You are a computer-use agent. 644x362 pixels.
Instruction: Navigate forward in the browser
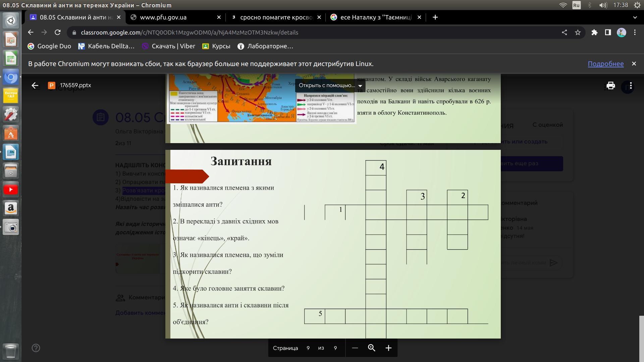pyautogui.click(x=44, y=33)
